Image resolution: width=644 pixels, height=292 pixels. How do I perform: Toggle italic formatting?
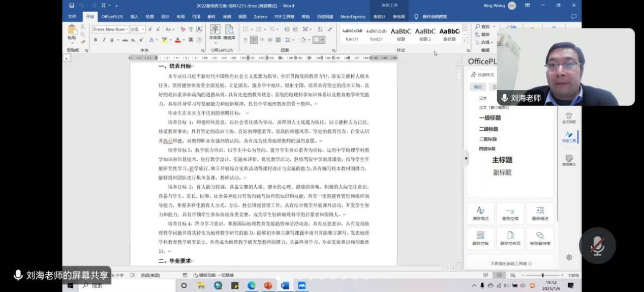pos(104,40)
